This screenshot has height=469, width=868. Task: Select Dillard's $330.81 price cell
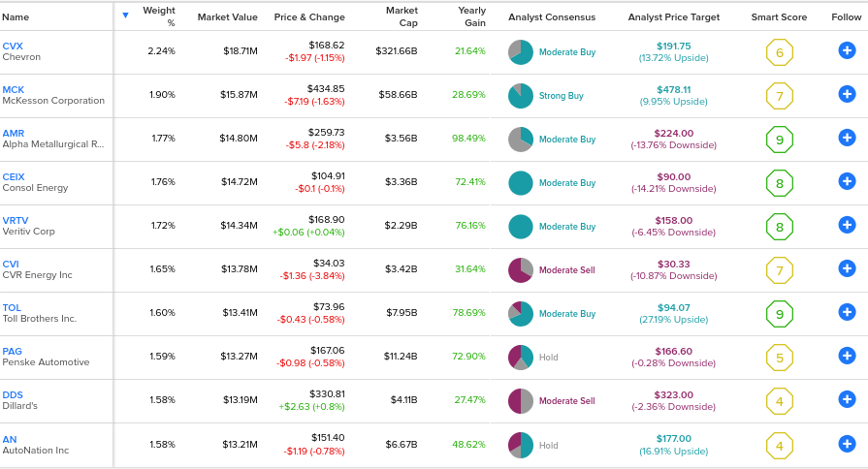pyautogui.click(x=327, y=393)
